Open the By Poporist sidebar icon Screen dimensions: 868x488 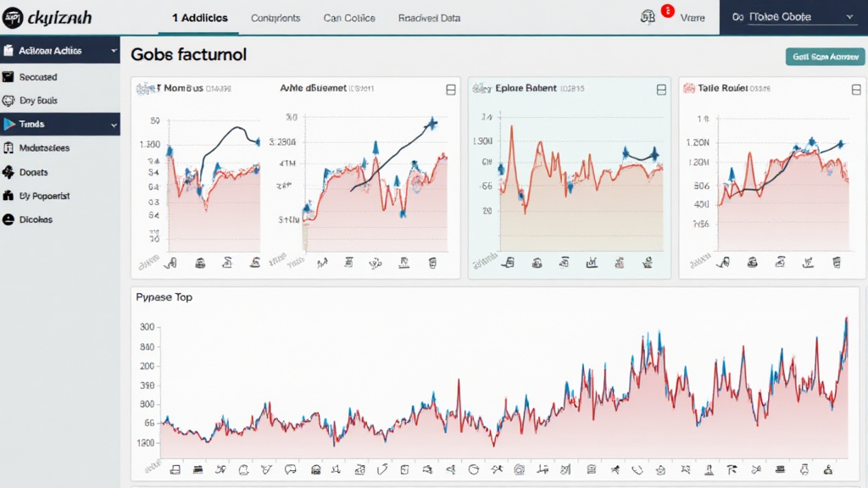point(9,196)
